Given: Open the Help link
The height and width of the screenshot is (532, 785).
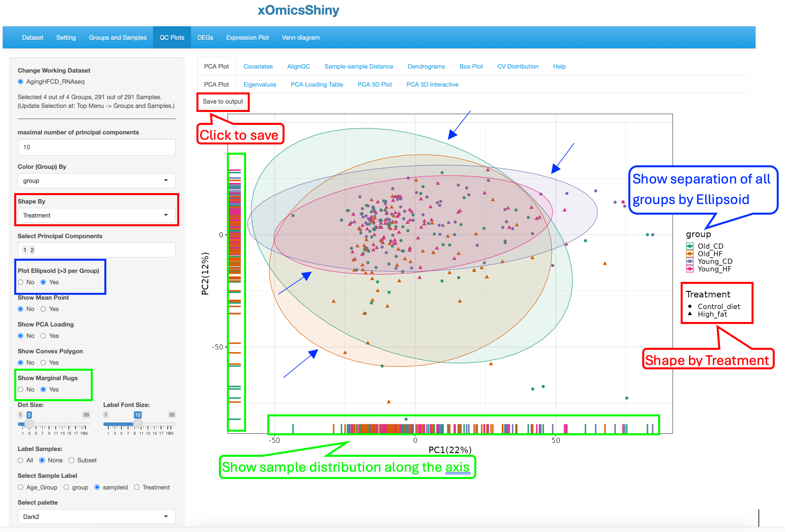Looking at the screenshot, I should (559, 67).
